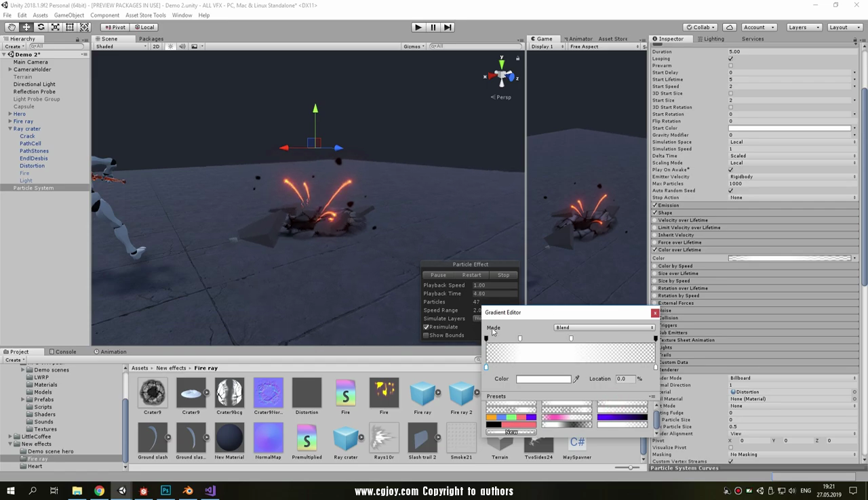Switch to the Console tab

[62, 352]
